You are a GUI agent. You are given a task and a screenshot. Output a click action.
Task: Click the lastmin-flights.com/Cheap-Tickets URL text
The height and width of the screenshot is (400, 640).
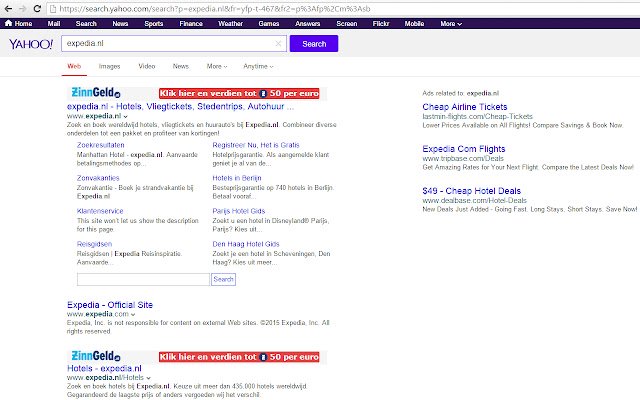pyautogui.click(x=478, y=117)
